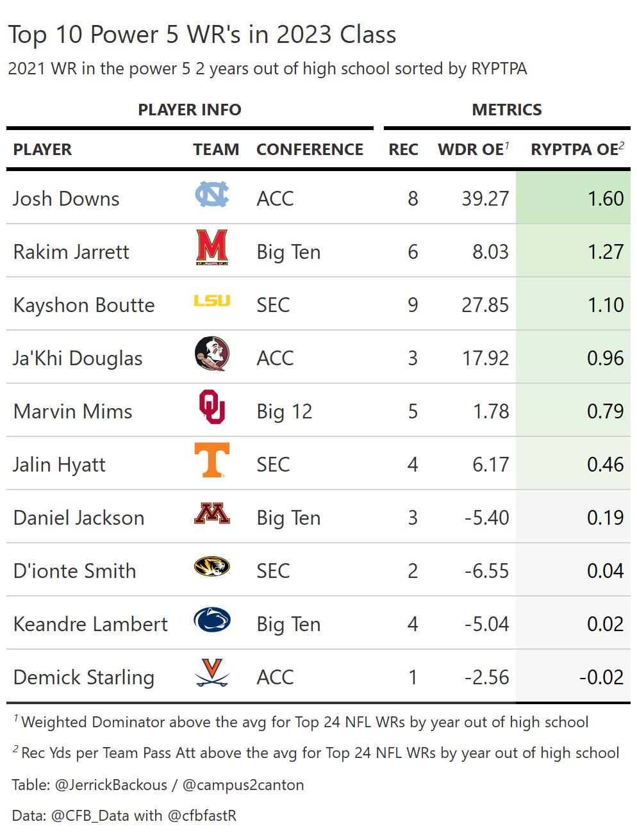Image resolution: width=637 pixels, height=840 pixels.
Task: Click the PLAYER column header
Action: (43, 149)
